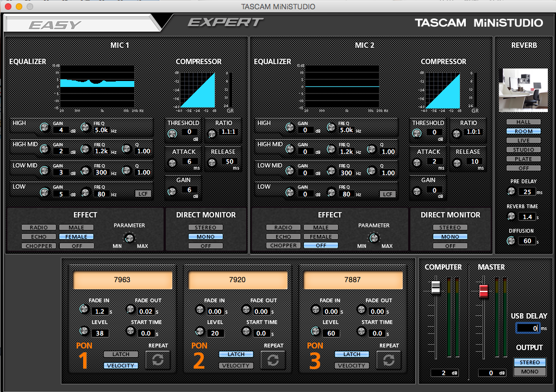Screen dimensions: 556x392
Task: Click the MIC 1 compressor gain knob
Action: [x=172, y=191]
